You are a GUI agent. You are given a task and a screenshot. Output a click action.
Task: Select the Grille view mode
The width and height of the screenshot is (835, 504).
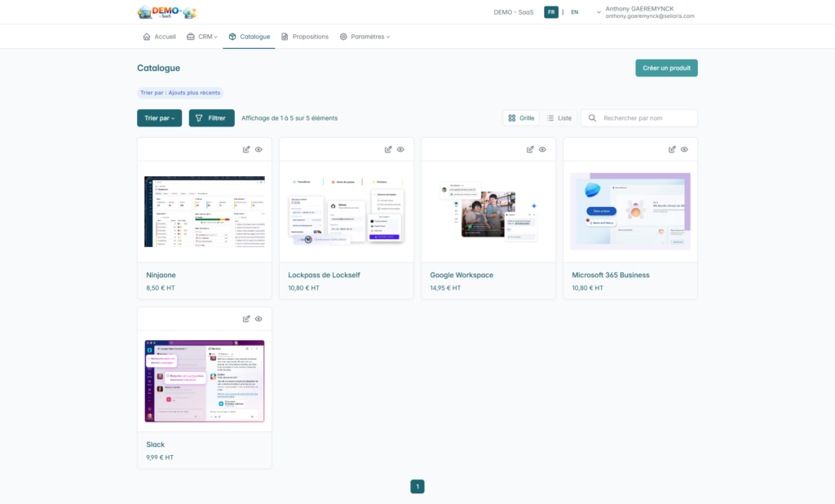pyautogui.click(x=521, y=118)
